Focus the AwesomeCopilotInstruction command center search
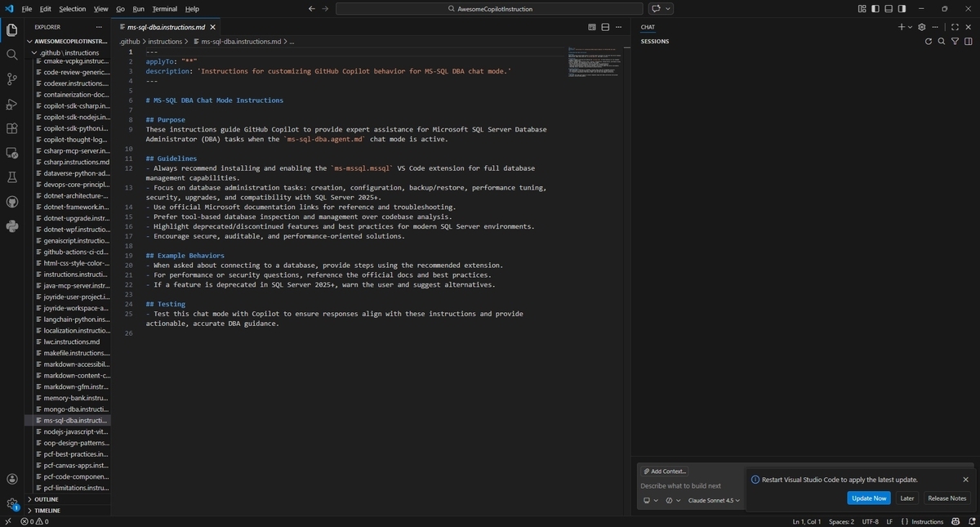Viewport: 980px width, 527px height. point(489,8)
